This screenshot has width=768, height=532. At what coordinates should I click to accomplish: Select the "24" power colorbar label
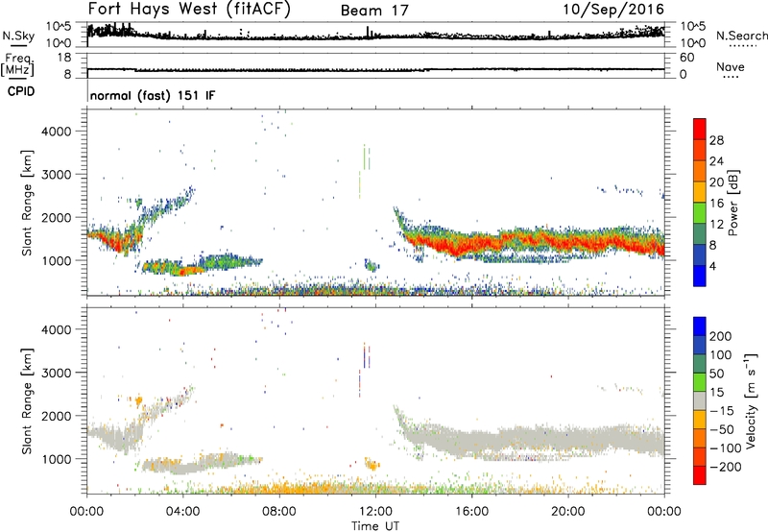tap(716, 161)
